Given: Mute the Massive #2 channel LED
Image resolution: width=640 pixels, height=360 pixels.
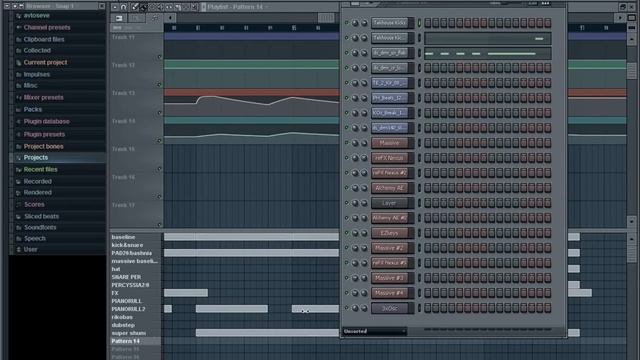Looking at the screenshot, I should point(347,248).
